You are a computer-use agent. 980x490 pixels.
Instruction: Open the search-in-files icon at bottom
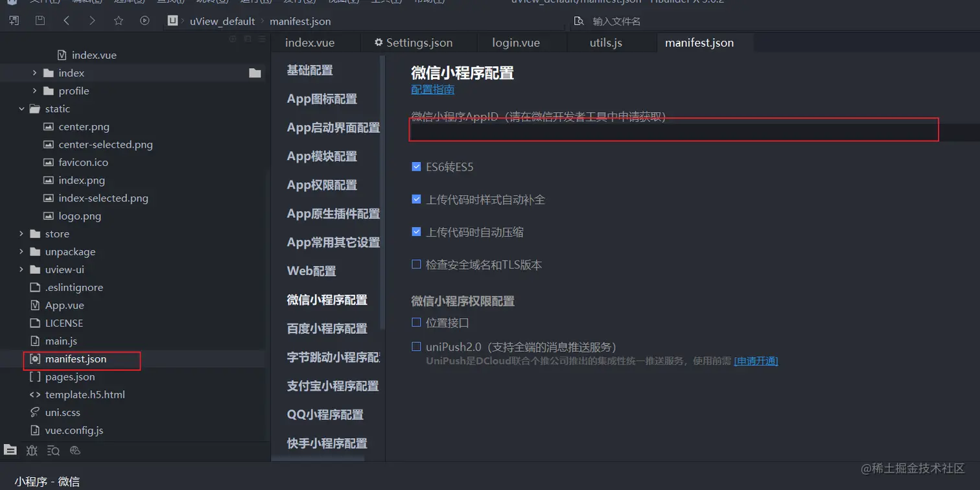pyautogui.click(x=53, y=450)
